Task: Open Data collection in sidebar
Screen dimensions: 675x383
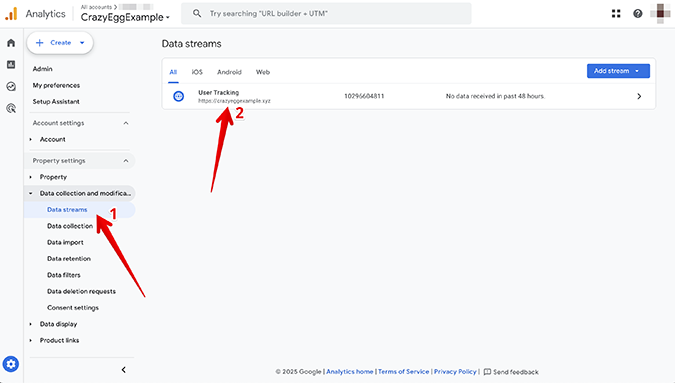Action: [70, 226]
